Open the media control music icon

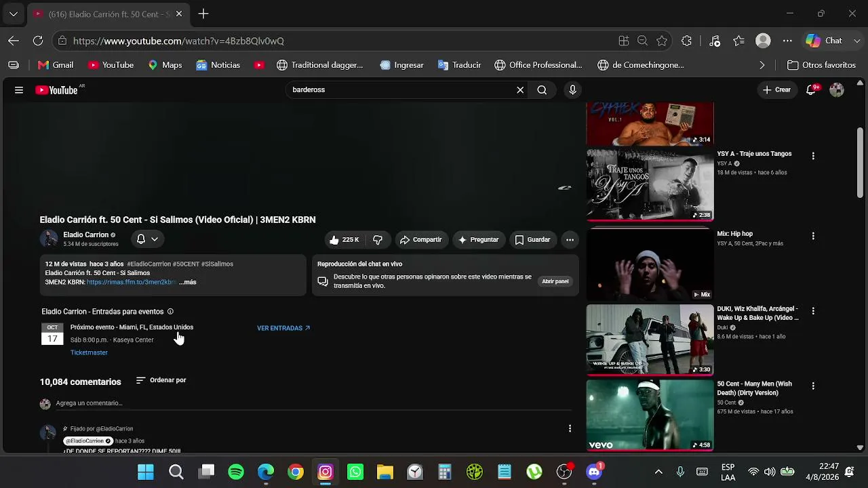715,41
